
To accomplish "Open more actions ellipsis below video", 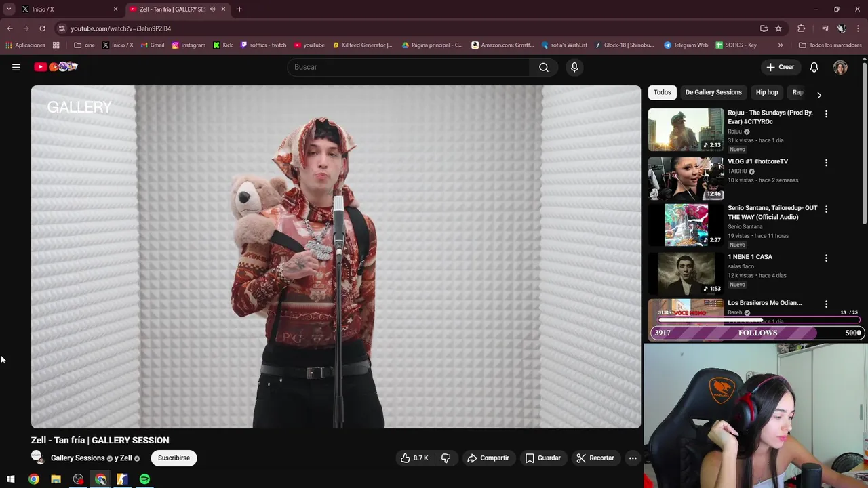I will pos(633,458).
